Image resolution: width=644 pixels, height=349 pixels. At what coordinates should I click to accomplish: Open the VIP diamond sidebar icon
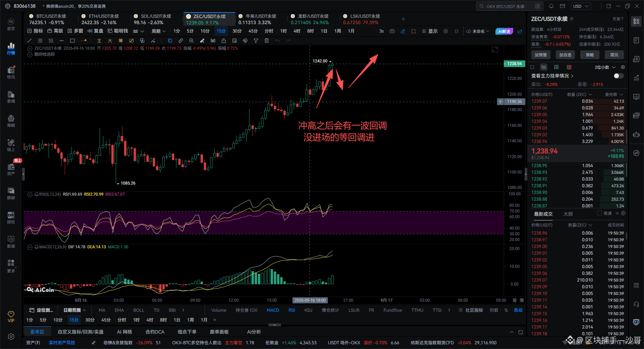pyautogui.click(x=11, y=316)
